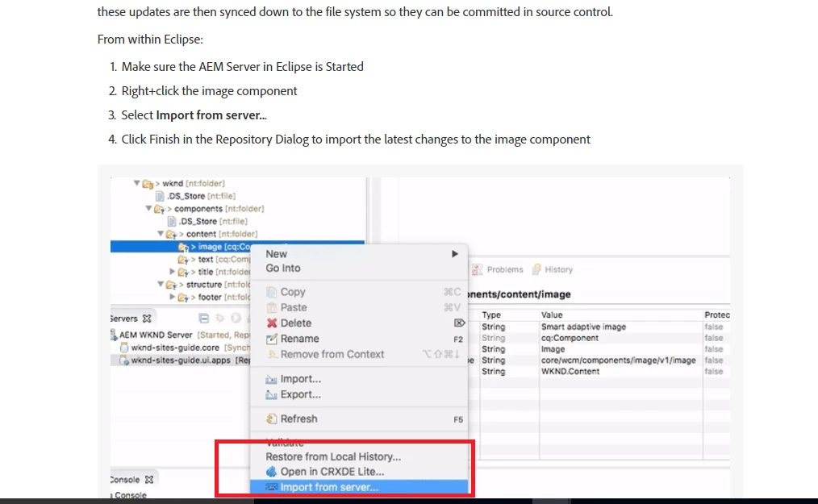The height and width of the screenshot is (504, 818).
Task: Click step 2 'Right+click the image component' text
Action: tap(209, 91)
